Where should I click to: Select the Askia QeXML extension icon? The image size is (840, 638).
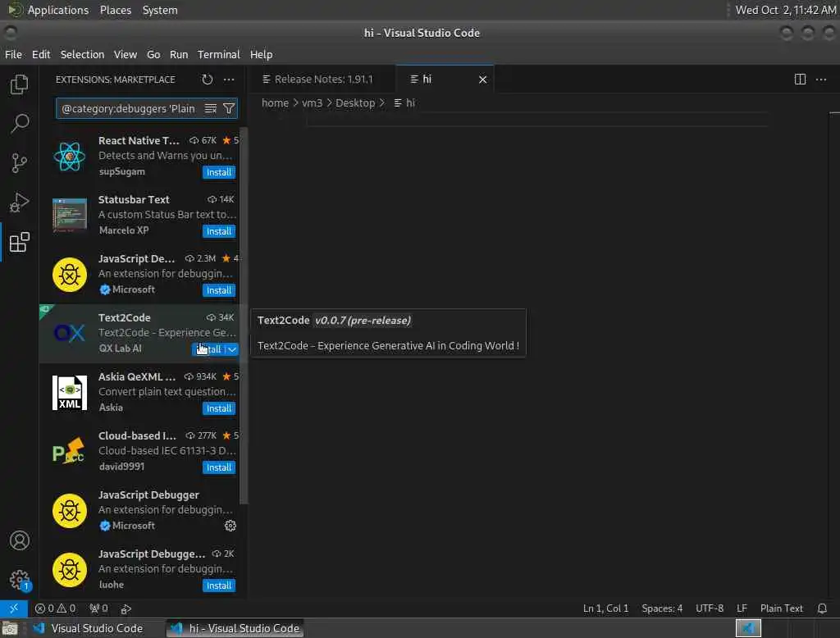tap(70, 393)
